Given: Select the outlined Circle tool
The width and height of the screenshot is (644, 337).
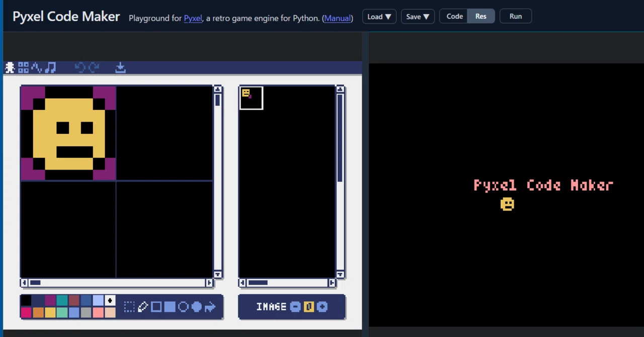Looking at the screenshot, I should (183, 307).
